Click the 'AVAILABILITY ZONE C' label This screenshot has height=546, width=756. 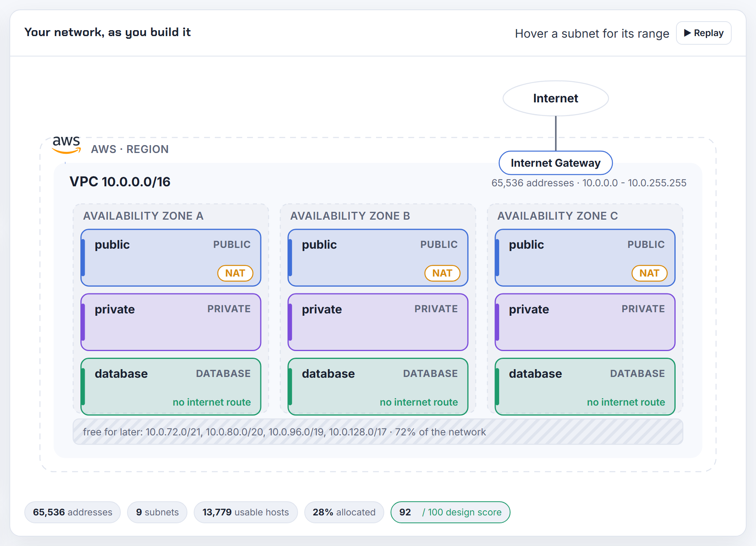coord(558,216)
